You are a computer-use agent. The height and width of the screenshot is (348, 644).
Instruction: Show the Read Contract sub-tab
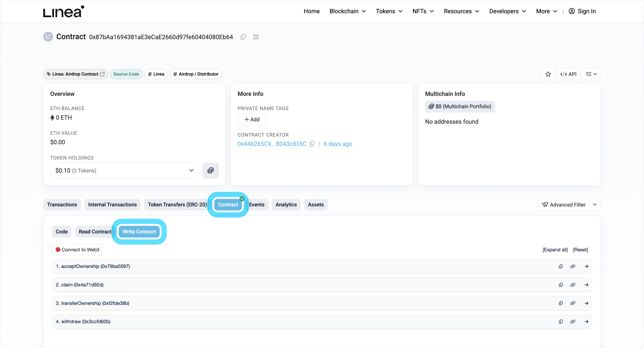[x=95, y=232]
